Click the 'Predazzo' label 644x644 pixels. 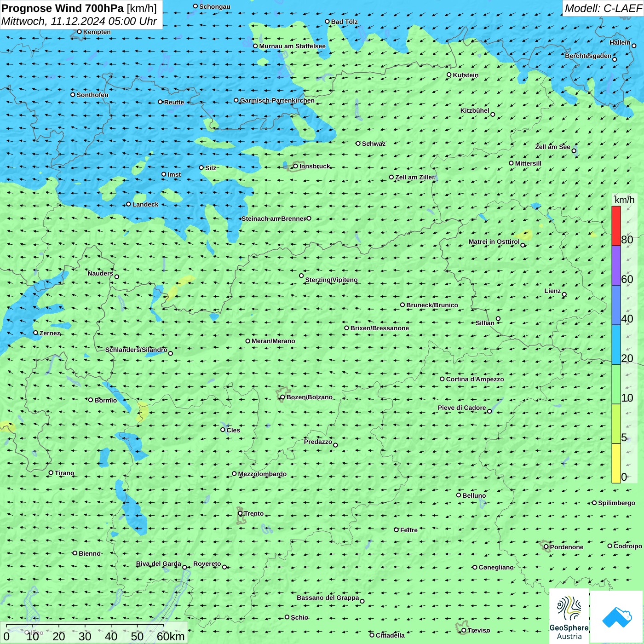[318, 442]
